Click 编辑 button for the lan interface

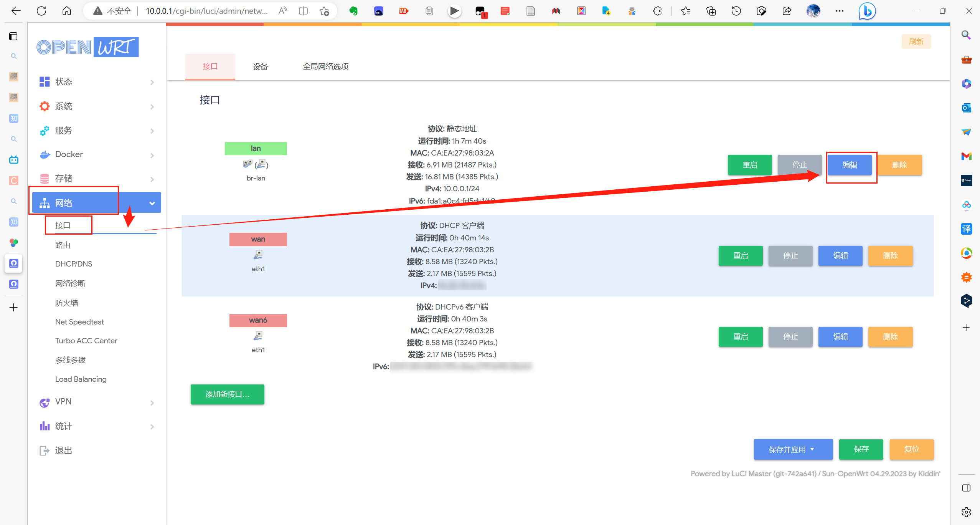point(850,165)
